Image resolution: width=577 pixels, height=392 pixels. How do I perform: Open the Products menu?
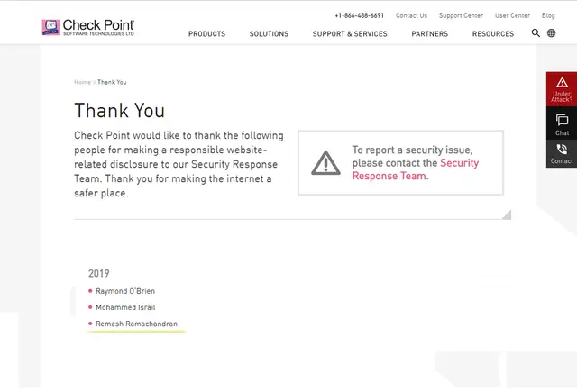coord(206,34)
